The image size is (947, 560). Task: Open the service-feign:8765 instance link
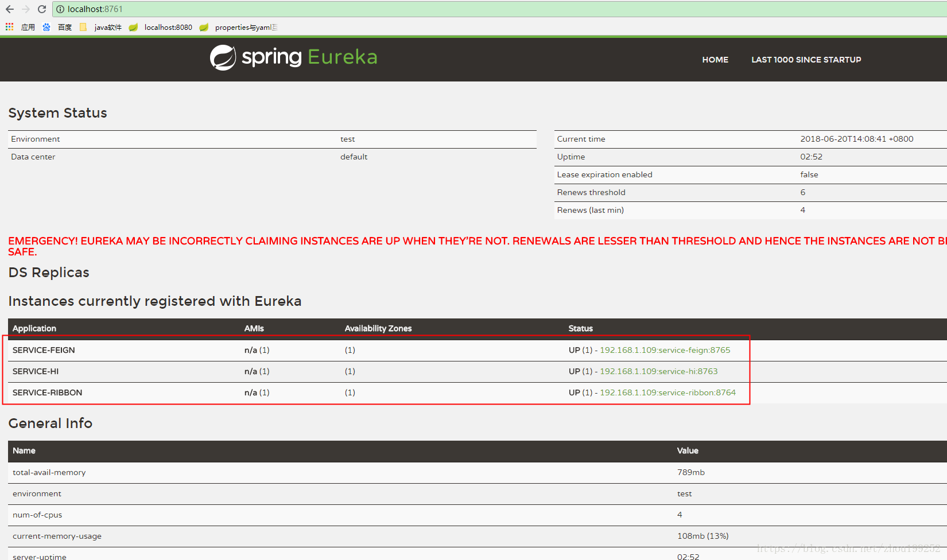tap(665, 350)
